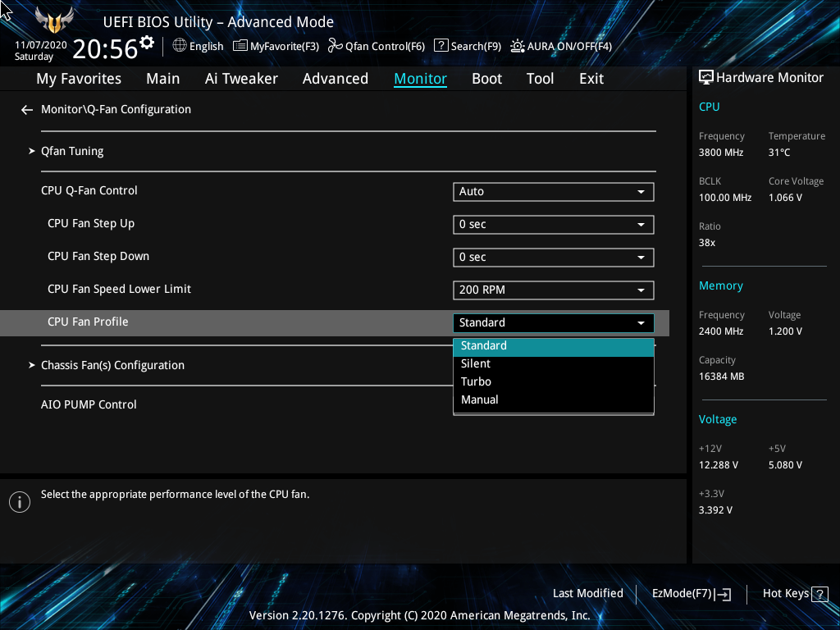Choose Manual in the fan profile list
Image resolution: width=840 pixels, height=630 pixels.
coord(554,400)
